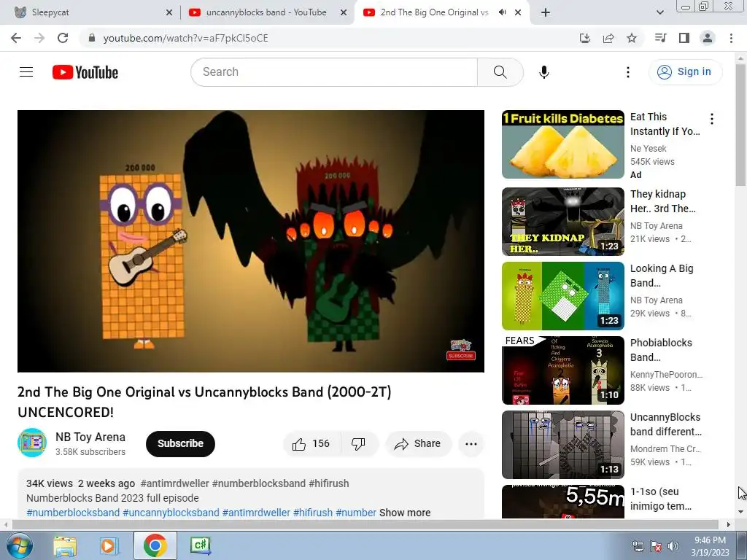Click the 'Ne Yesek' advertiser name
This screenshot has width=747, height=560.
tap(648, 149)
